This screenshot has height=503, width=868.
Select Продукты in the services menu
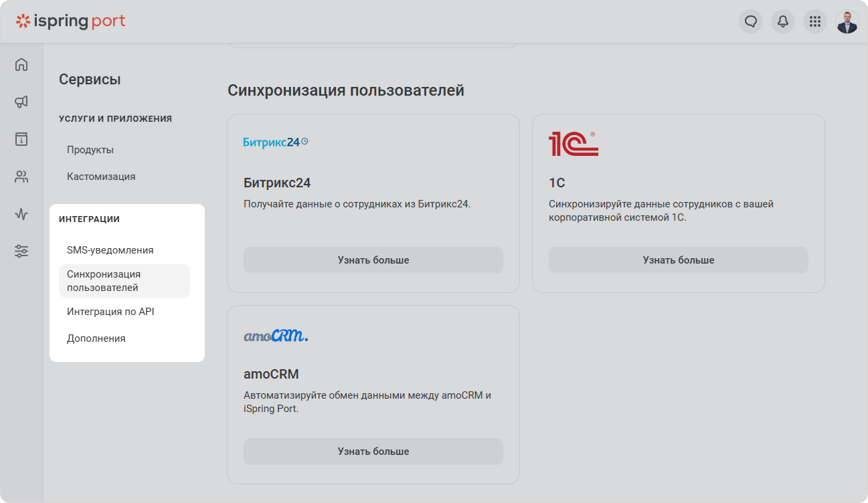click(x=90, y=150)
